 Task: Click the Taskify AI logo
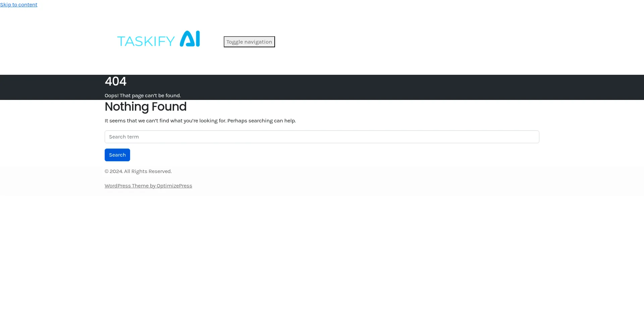(x=158, y=39)
